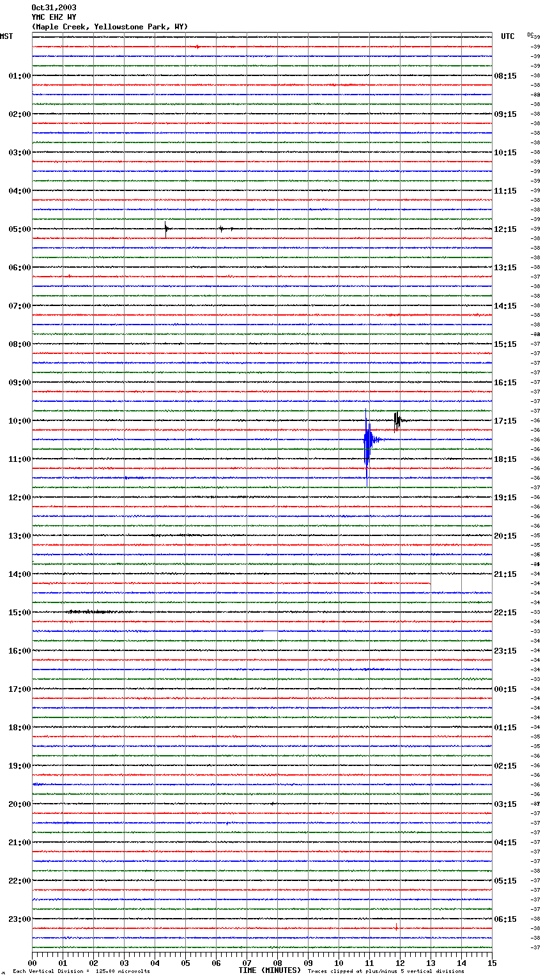543x980 pixels.
Task: Click the "00:15" UTC time label
Action: click(x=505, y=689)
